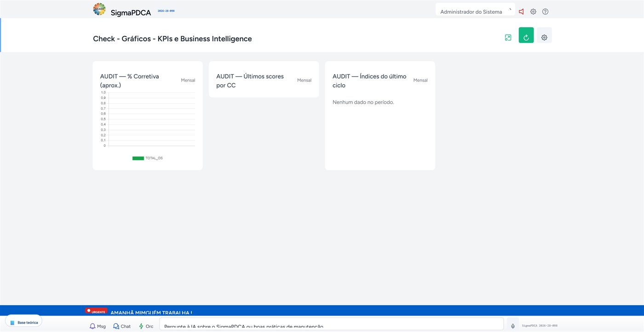Click the SigmaPDCA title link
644x332 pixels.
131,12
